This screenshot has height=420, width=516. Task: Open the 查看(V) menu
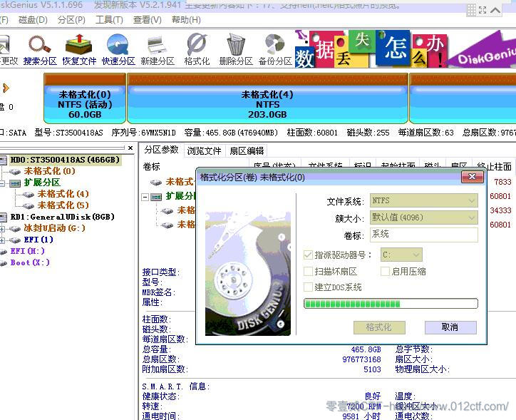[x=148, y=20]
